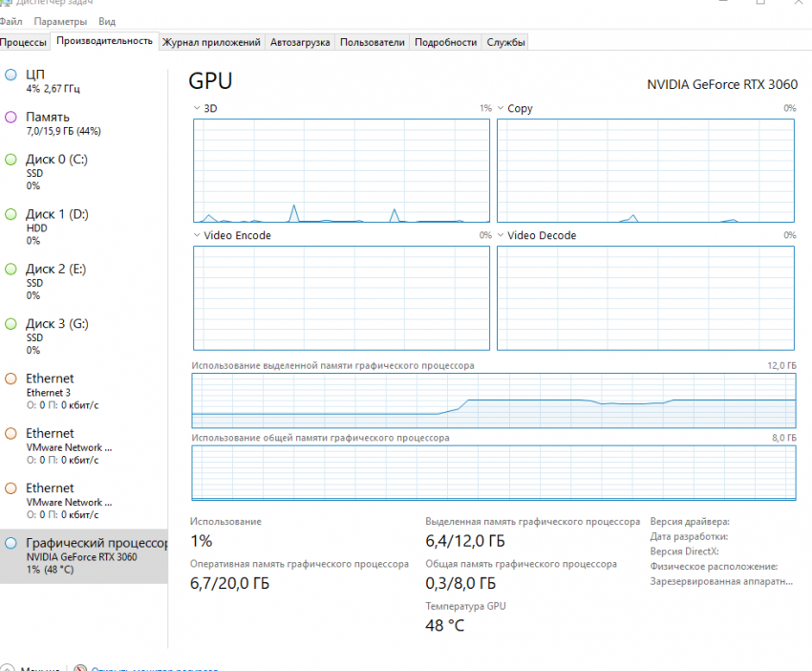812x671 pixels.
Task: Open the Пользователи tab
Action: (373, 42)
